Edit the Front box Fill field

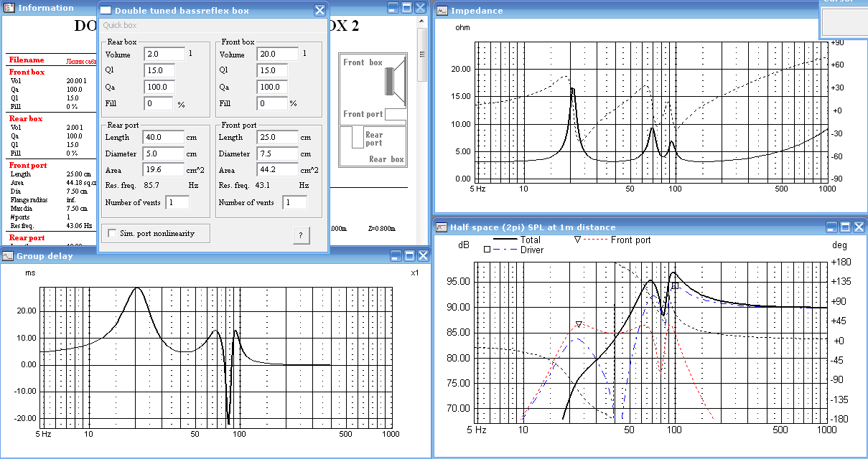[x=271, y=103]
